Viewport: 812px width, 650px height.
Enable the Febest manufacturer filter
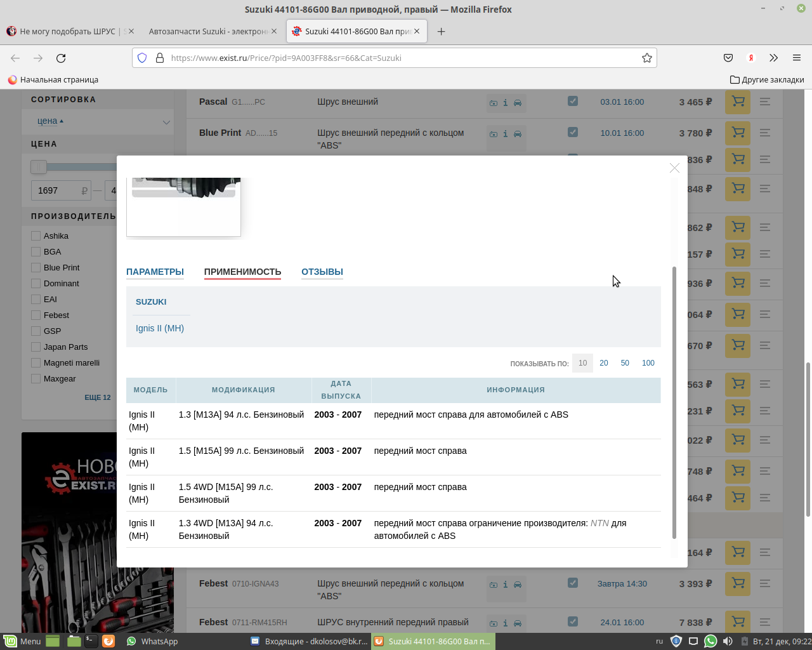click(x=36, y=315)
